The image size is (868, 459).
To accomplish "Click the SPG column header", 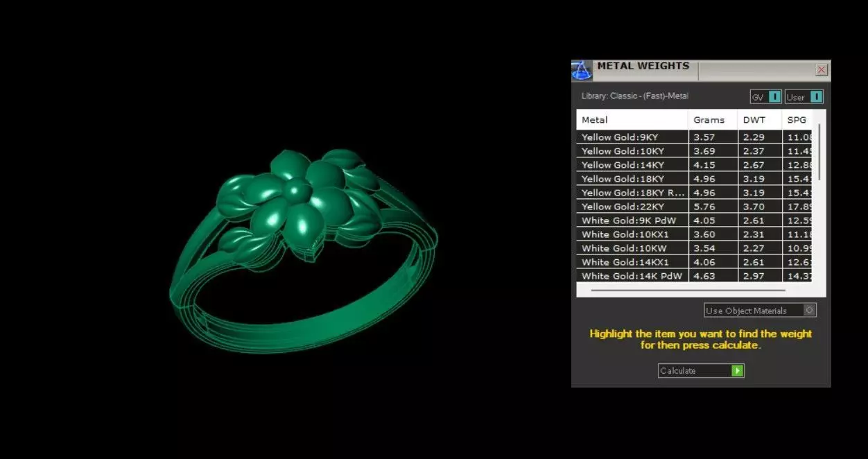I will [x=797, y=120].
